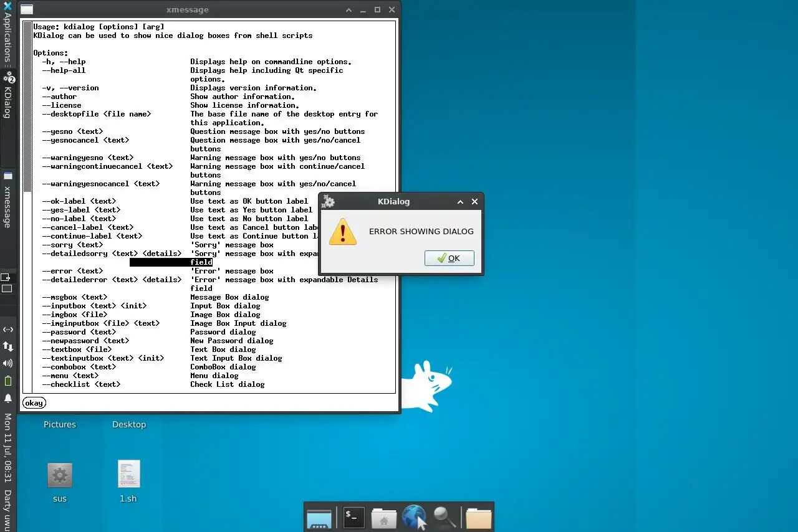Click the panel clock showing Mon 11 Jul

point(7,447)
